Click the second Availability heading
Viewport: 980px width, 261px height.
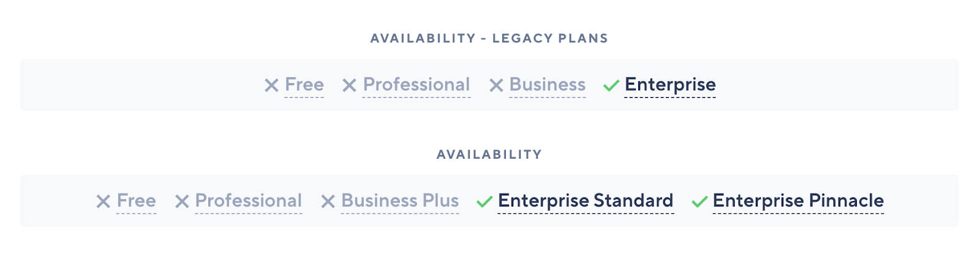point(489,154)
